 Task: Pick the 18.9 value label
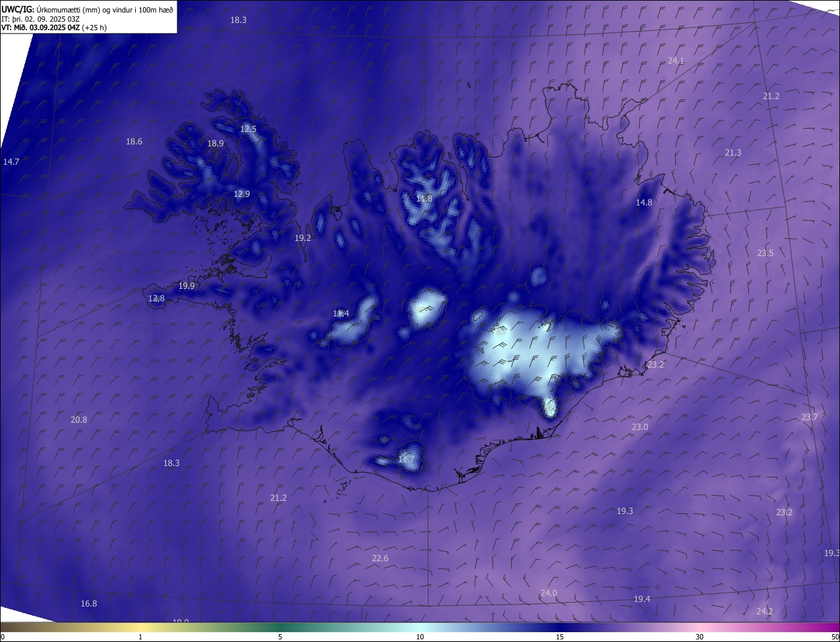pyautogui.click(x=215, y=143)
